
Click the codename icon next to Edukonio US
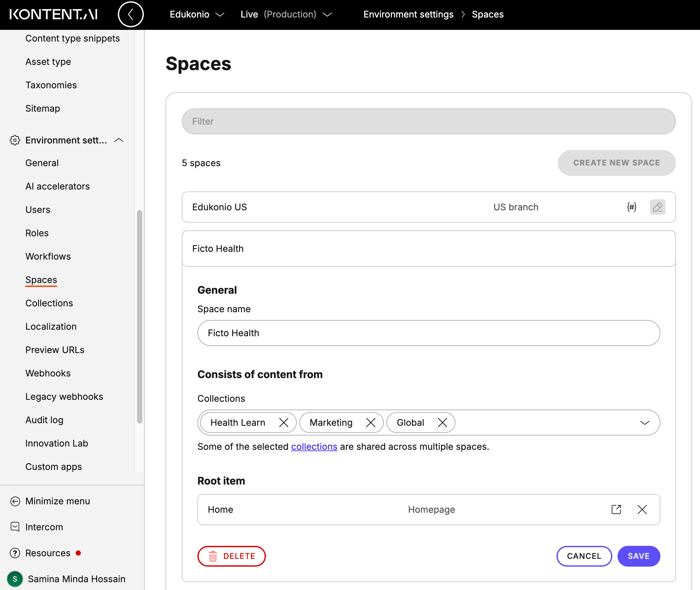coord(631,207)
